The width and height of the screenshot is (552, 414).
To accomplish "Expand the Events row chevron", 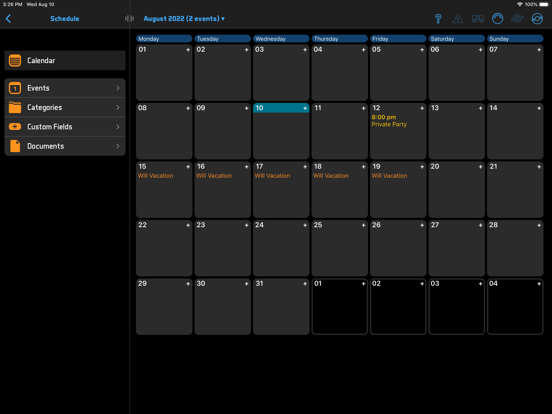I will pyautogui.click(x=118, y=88).
